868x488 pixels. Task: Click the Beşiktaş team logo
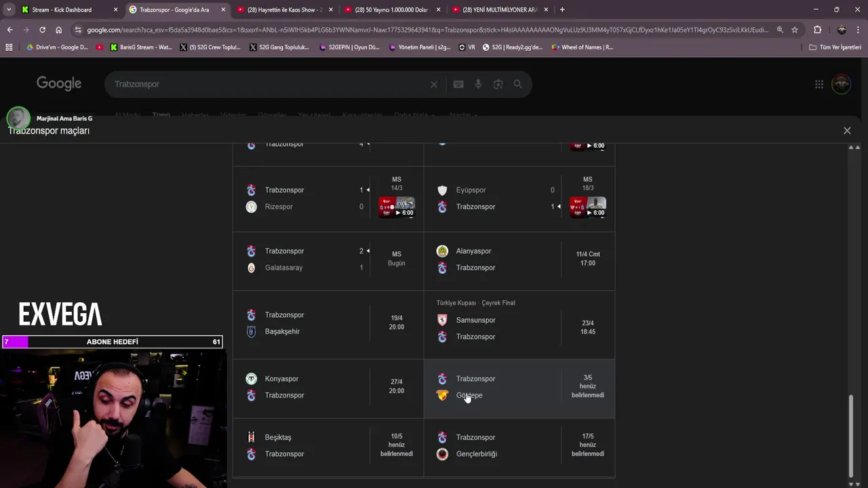click(x=252, y=437)
